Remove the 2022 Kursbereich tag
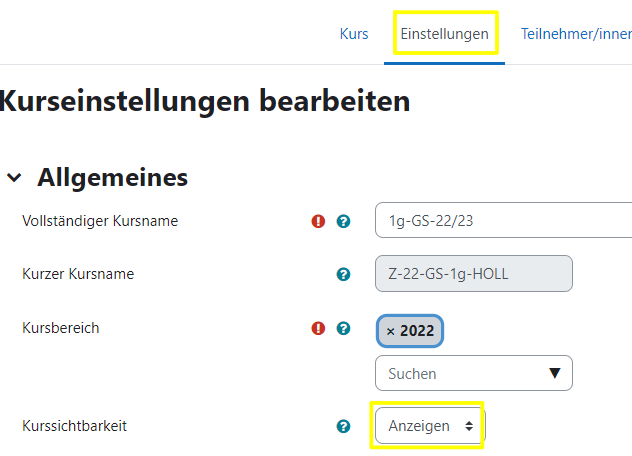632x456 pixels. [x=391, y=331]
